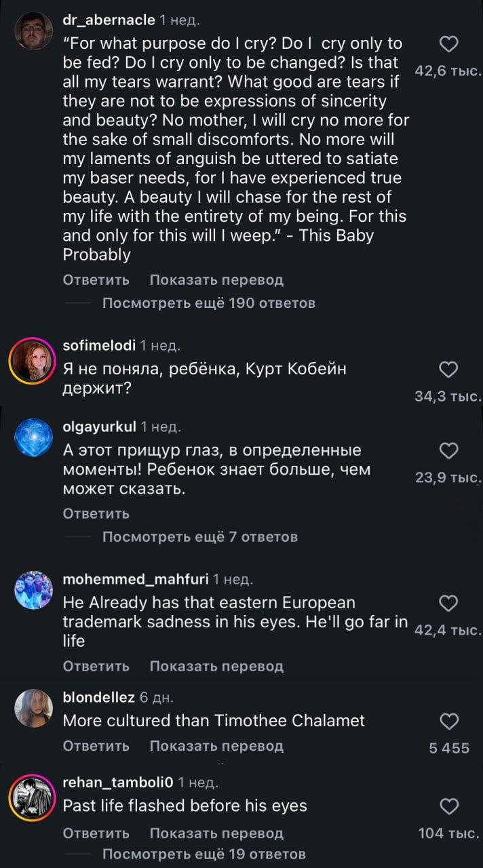Reply to dr_abernacle's comment
The height and width of the screenshot is (868, 483).
click(96, 280)
